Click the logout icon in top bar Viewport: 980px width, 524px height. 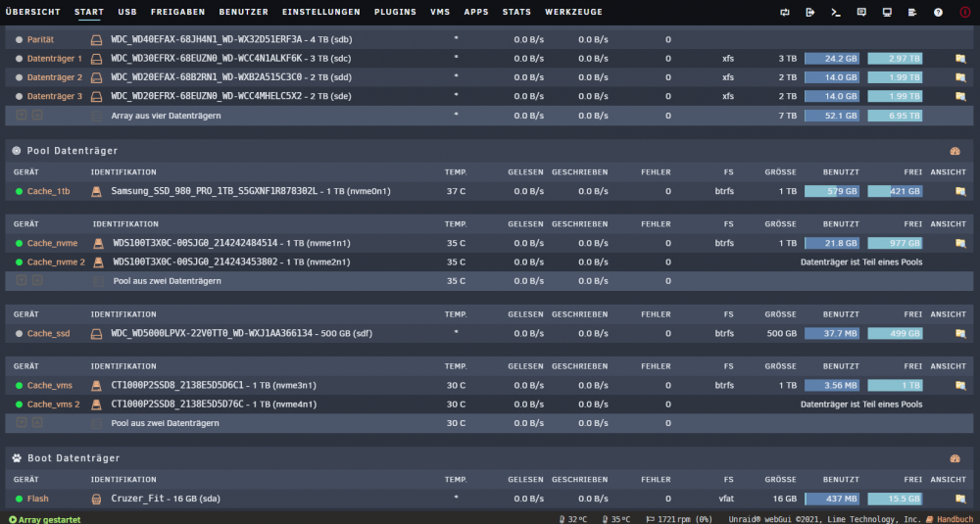click(810, 13)
